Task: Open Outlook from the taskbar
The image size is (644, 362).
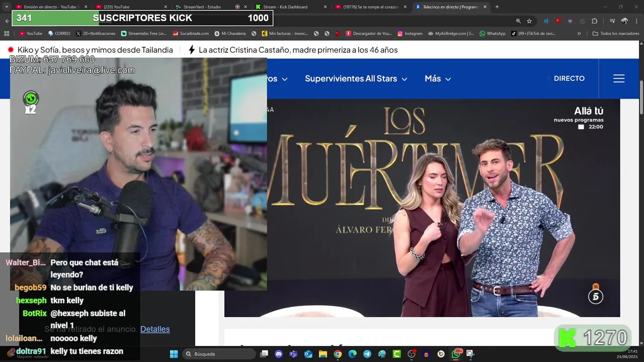Action: 308,354
